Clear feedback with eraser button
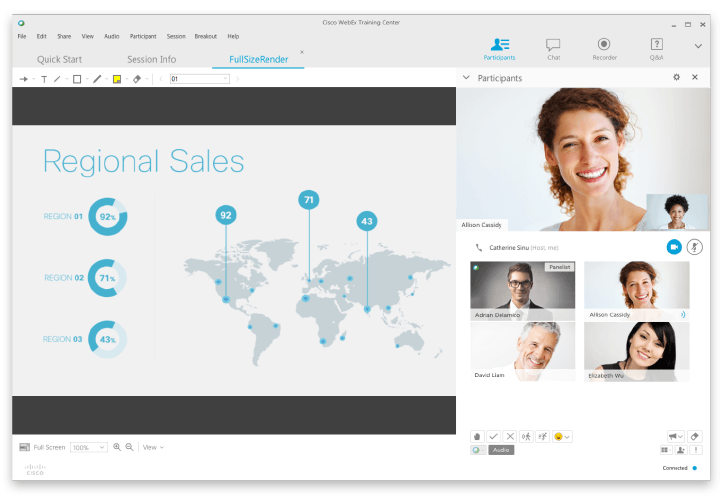 click(x=695, y=437)
